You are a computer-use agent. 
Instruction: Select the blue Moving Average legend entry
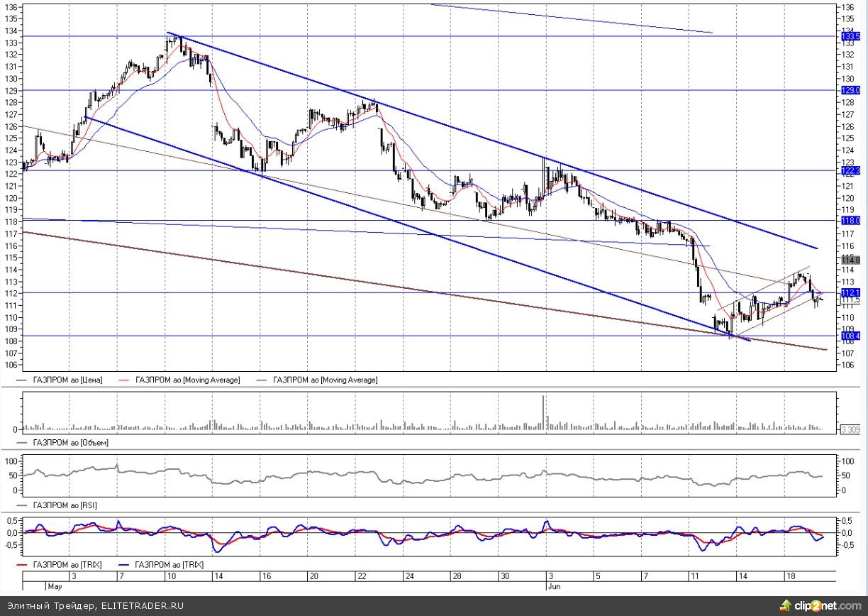[325, 380]
